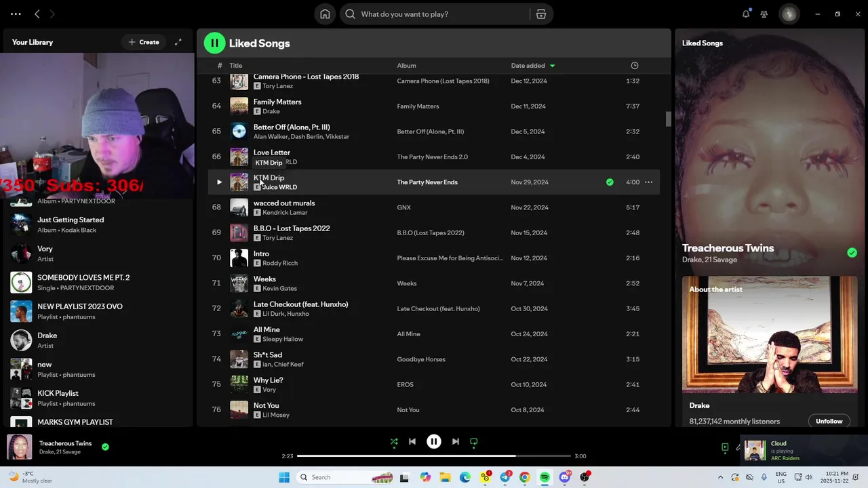Viewport: 868px width, 488px height.
Task: Click the green check on the KTM Drip row
Action: click(x=610, y=182)
